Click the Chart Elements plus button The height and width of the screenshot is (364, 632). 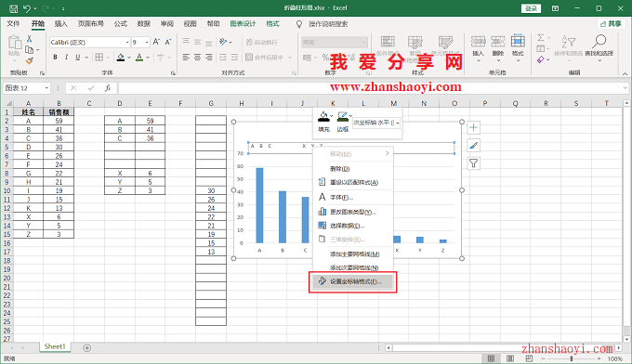click(474, 128)
